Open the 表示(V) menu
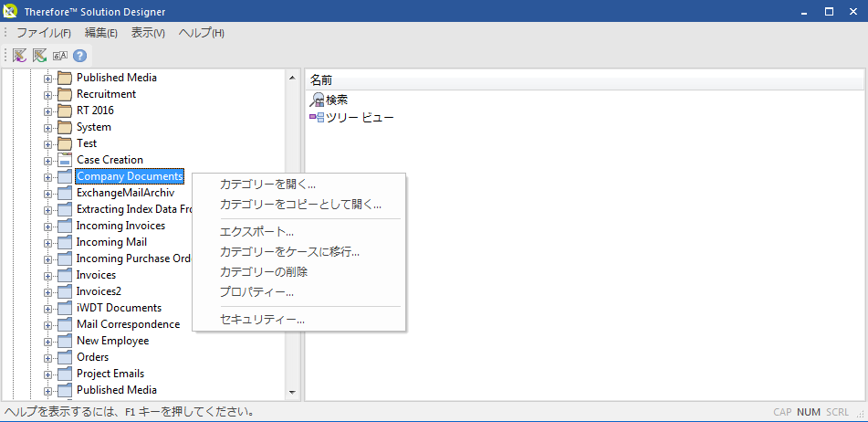The width and height of the screenshot is (868, 422). pyautogui.click(x=148, y=33)
